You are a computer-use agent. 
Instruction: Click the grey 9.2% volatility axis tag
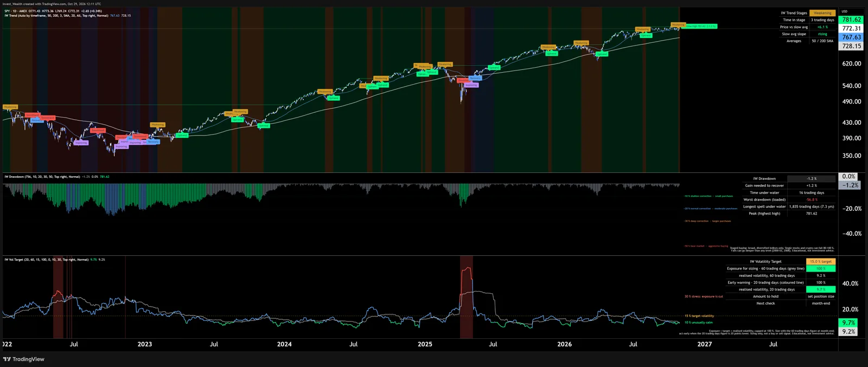(x=849, y=331)
